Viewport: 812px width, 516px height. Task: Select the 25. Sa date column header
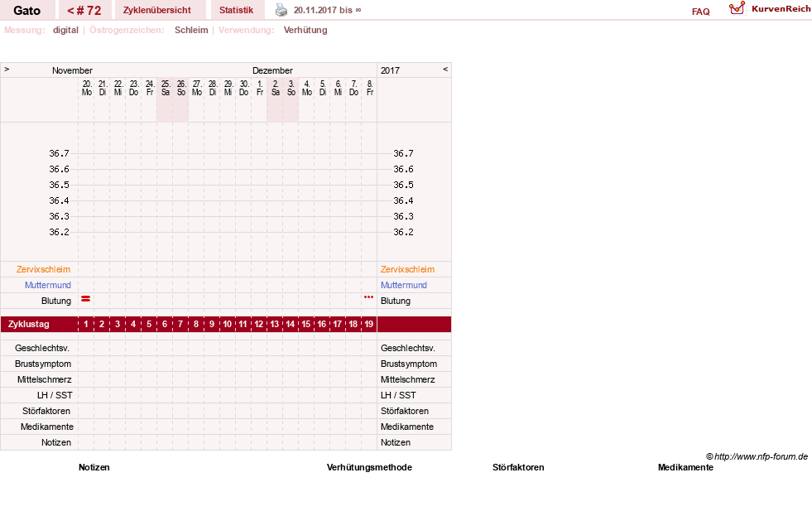(x=166, y=88)
